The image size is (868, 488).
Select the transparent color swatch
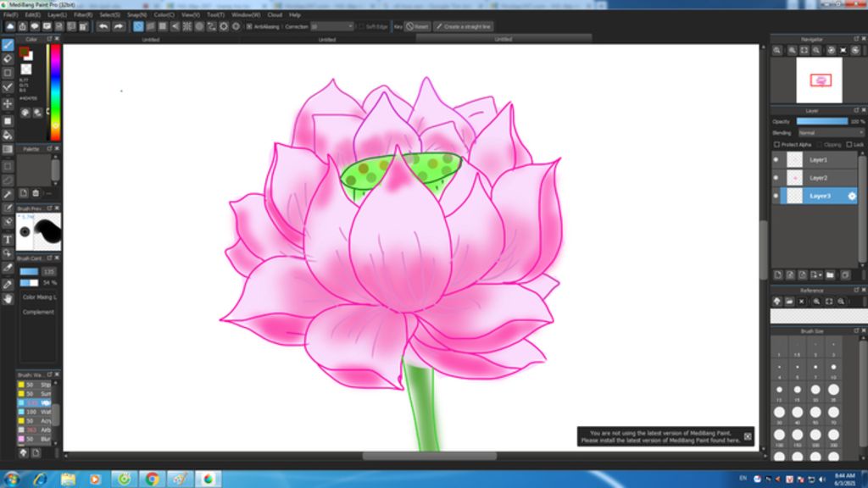26,69
